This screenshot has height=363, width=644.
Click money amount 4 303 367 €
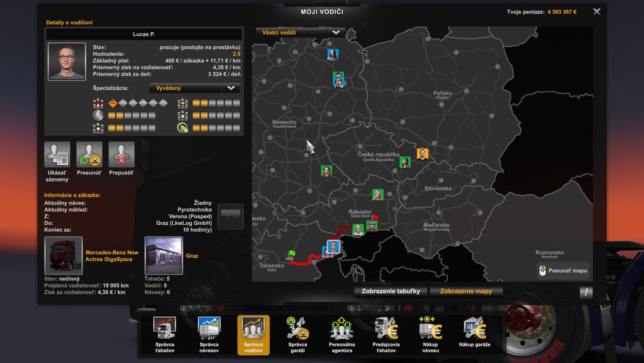pyautogui.click(x=562, y=12)
